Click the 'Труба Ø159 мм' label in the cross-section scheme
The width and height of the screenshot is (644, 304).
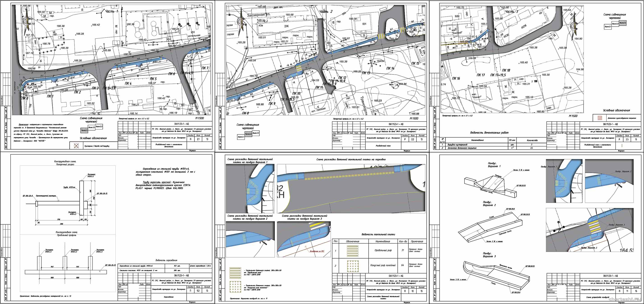coord(69,187)
